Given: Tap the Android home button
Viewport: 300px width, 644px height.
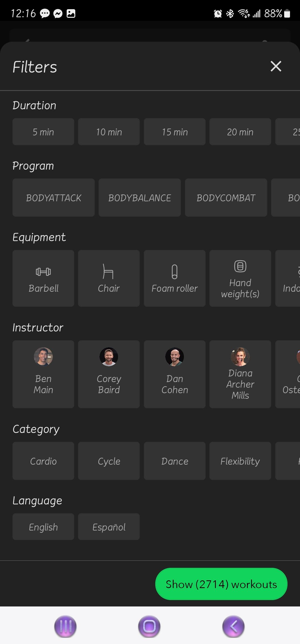Looking at the screenshot, I should 149,626.
